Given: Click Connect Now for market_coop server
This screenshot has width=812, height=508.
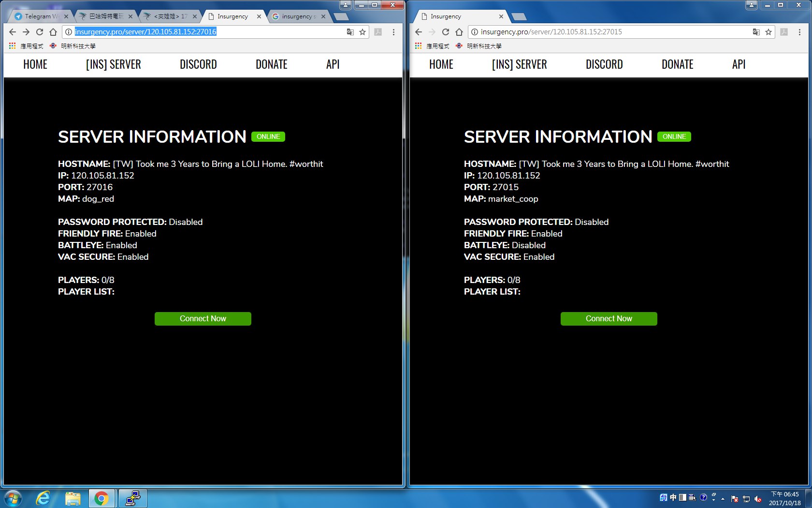Looking at the screenshot, I should 609,319.
